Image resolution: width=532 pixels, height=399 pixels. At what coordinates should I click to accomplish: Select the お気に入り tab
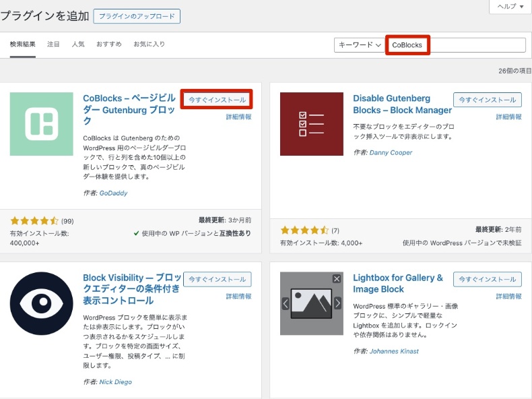coord(149,44)
